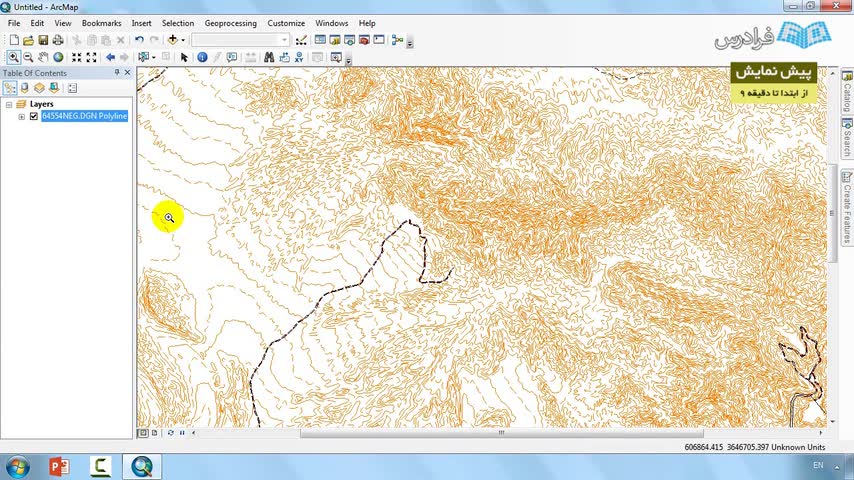The image size is (854, 480).
Task: Open the Geoprocessing menu
Action: 230,23
